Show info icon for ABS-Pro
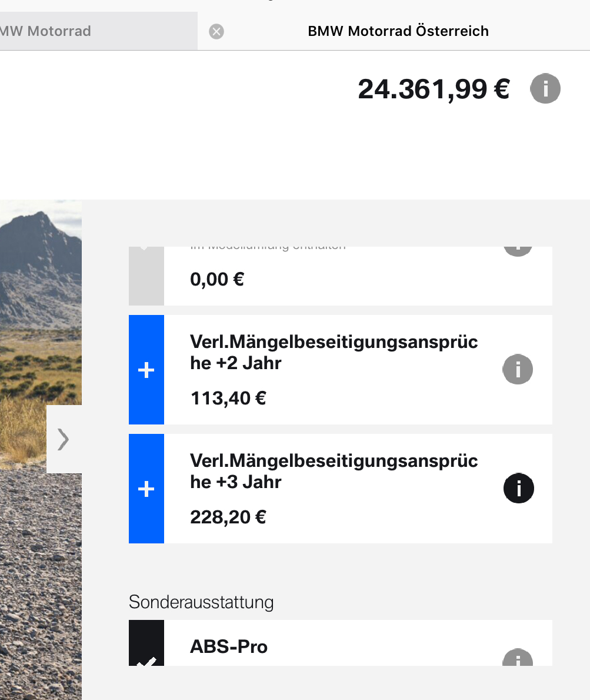The image size is (590, 700). click(x=518, y=659)
